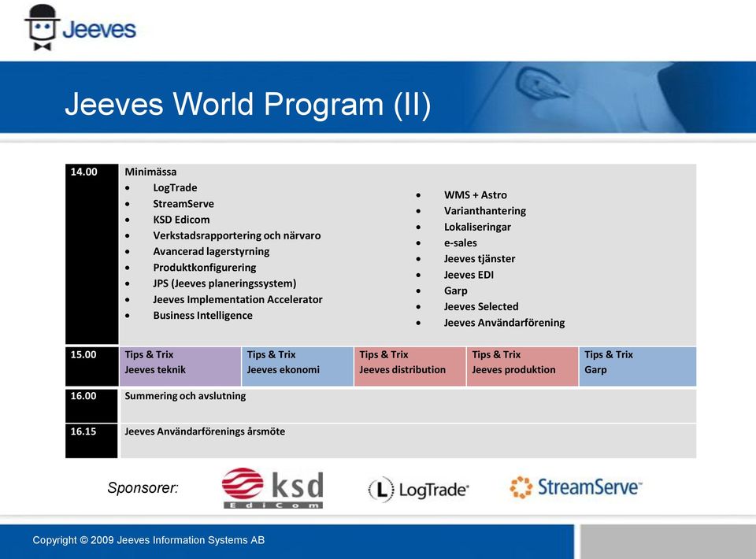Click the 'LogTrade' bullet item
This screenshot has width=756, height=559.
pyautogui.click(x=175, y=187)
